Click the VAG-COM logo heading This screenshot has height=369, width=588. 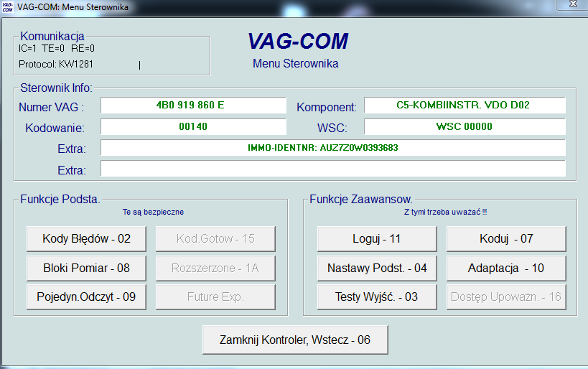tap(298, 41)
